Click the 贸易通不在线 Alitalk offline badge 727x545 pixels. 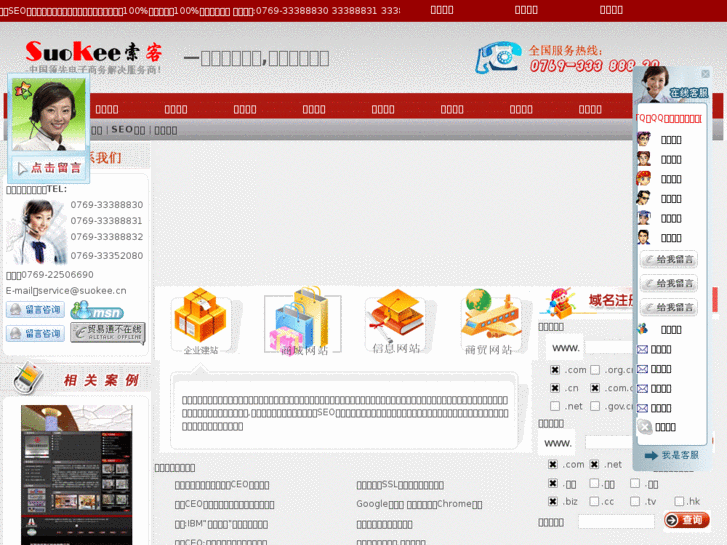coord(108,333)
